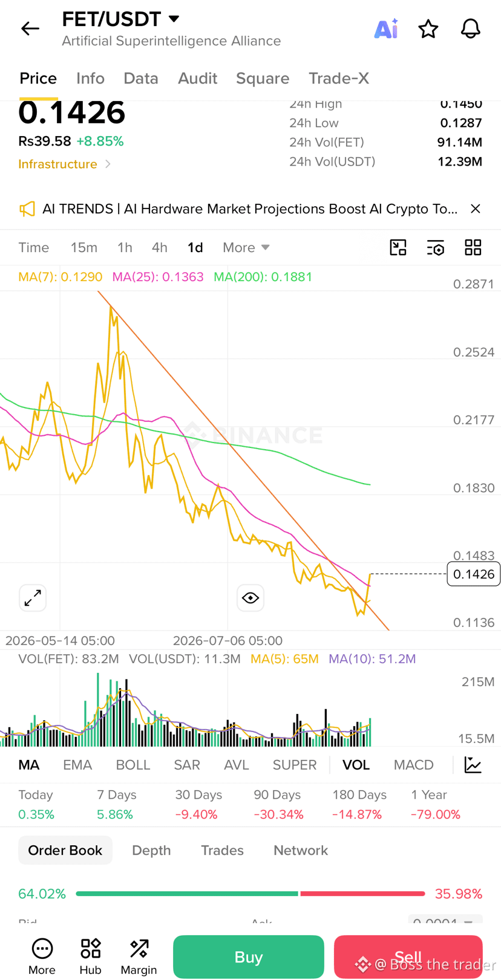Toggle chart drawings visibility eye
This screenshot has width=501, height=980.
tap(250, 598)
